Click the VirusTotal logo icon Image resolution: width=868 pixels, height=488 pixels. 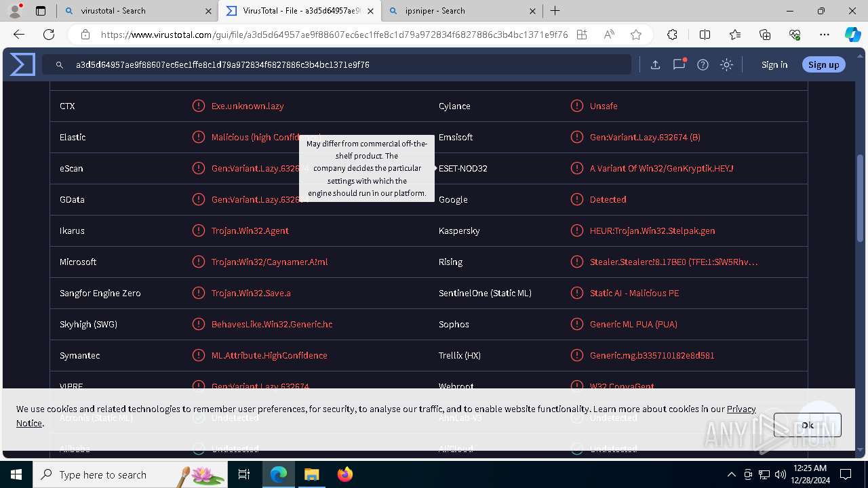(x=22, y=64)
